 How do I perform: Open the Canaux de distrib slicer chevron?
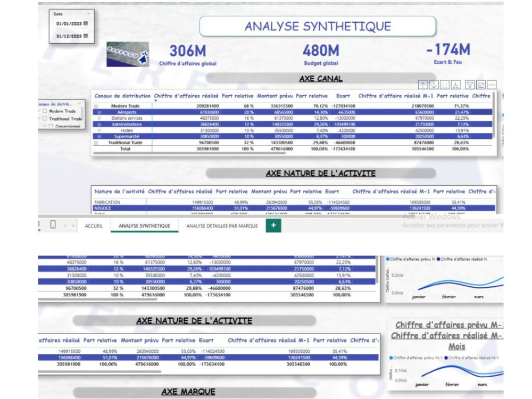coord(79,104)
